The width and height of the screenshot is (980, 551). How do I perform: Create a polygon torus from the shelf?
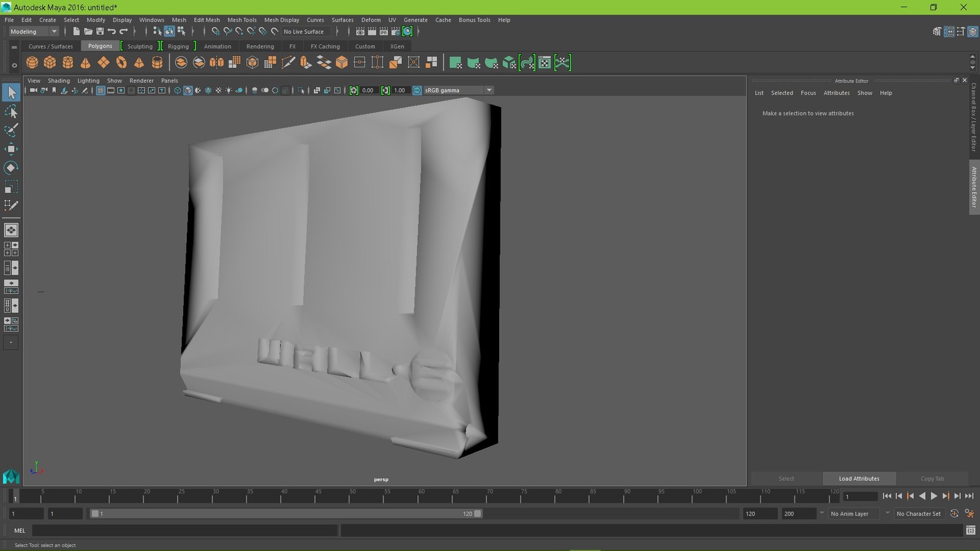point(121,62)
